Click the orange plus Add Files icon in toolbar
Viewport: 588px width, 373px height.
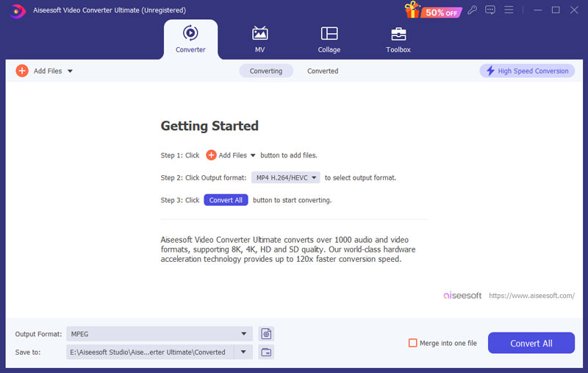pyautogui.click(x=22, y=71)
